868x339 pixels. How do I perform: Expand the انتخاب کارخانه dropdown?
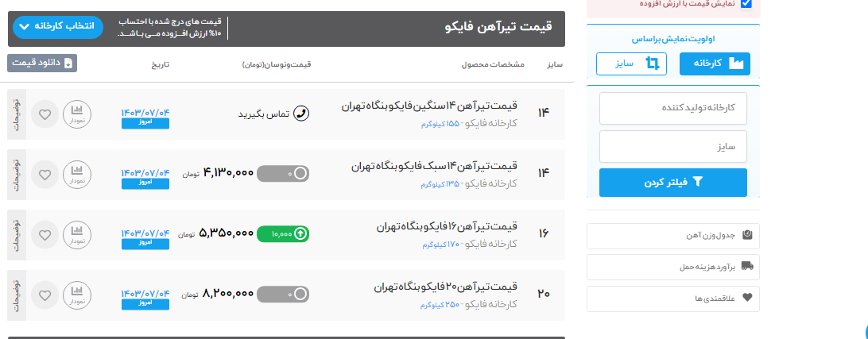(x=59, y=26)
